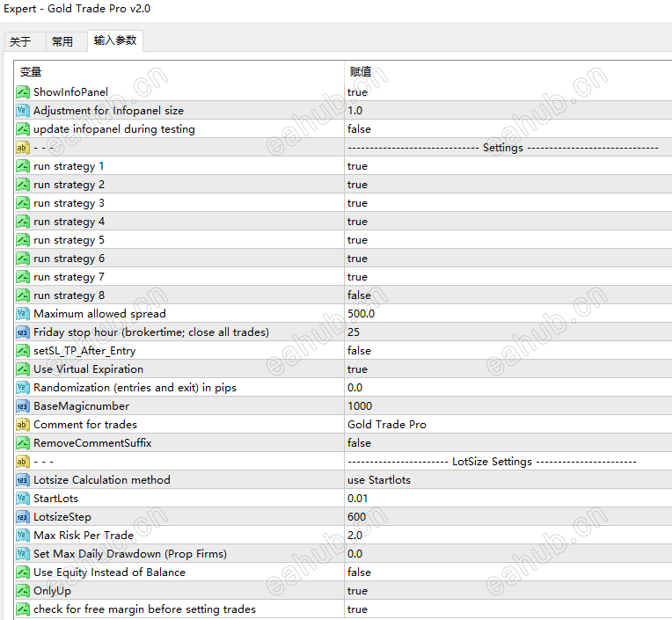Image resolution: width=672 pixels, height=620 pixels.
Task: Click the check for free margin icon
Action: [23, 609]
